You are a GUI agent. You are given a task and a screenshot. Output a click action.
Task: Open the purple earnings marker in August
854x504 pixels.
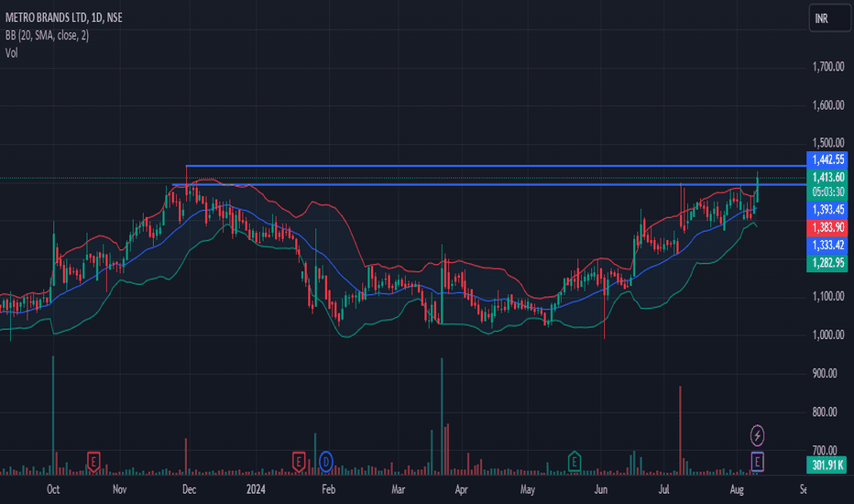click(757, 462)
